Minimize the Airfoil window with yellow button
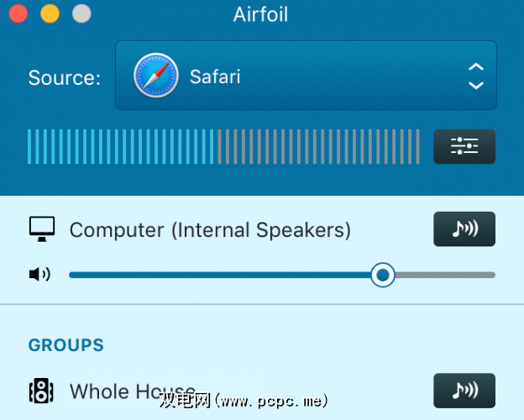The image size is (524, 420). [x=50, y=13]
